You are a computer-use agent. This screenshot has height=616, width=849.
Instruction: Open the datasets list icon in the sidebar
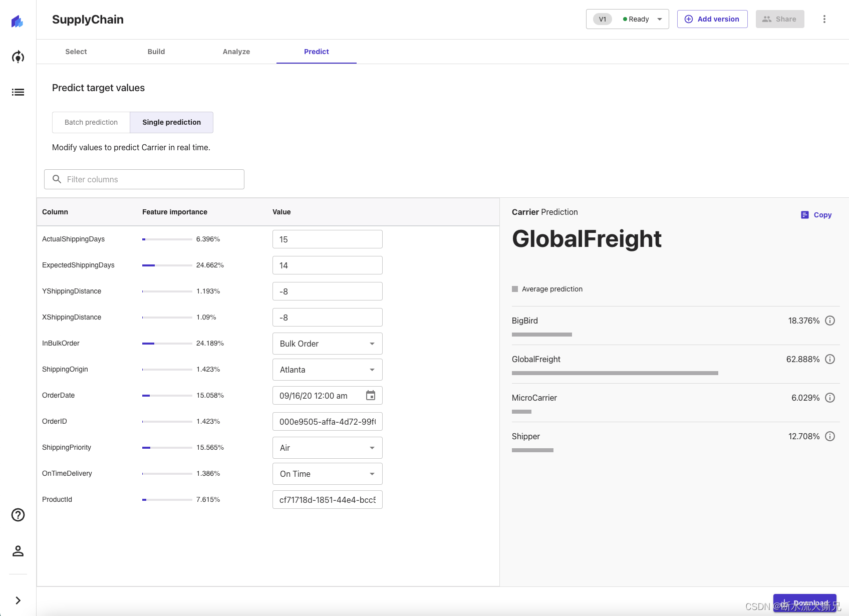(18, 92)
